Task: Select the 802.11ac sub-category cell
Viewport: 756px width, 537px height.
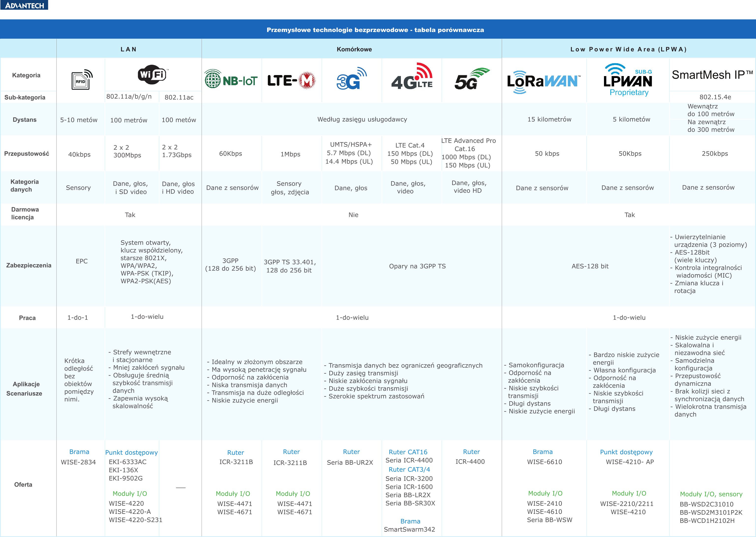Action: click(x=179, y=97)
